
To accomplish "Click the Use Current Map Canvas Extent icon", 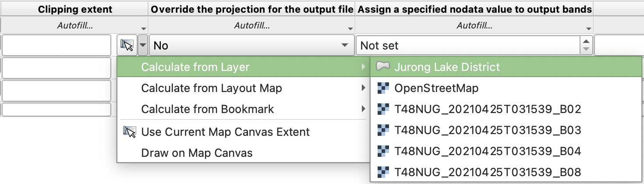I will pos(129,131).
